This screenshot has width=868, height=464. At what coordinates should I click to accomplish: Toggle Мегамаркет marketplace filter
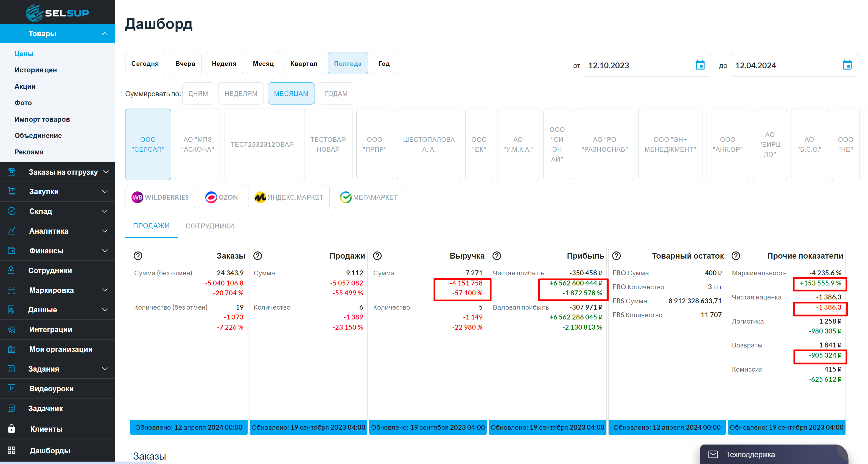[x=369, y=197]
